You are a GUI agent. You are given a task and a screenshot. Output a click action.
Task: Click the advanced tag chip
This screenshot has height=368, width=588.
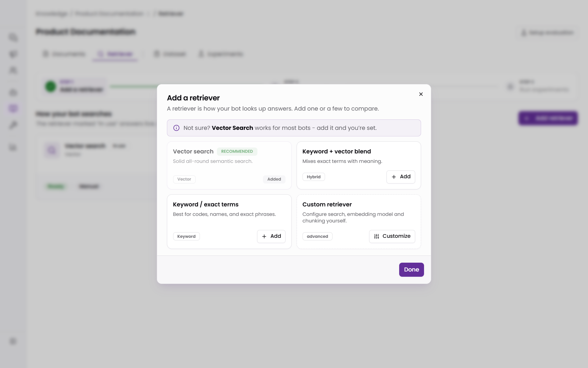coord(317,237)
